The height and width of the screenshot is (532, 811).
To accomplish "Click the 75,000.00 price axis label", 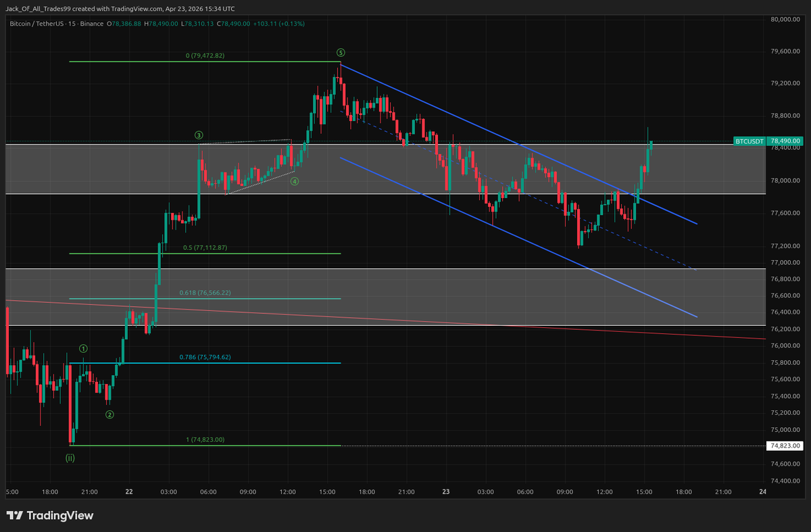I will 786,430.
